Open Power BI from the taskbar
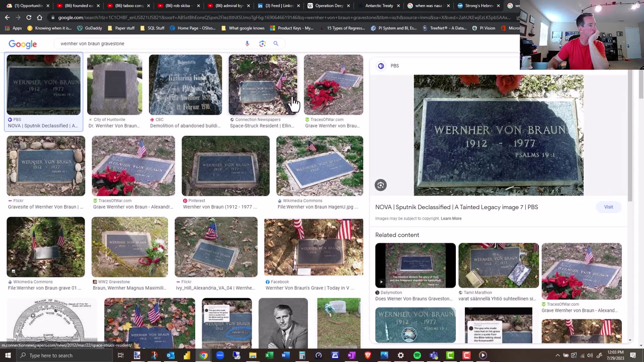Image resolution: width=644 pixels, height=362 pixels. tap(187, 355)
